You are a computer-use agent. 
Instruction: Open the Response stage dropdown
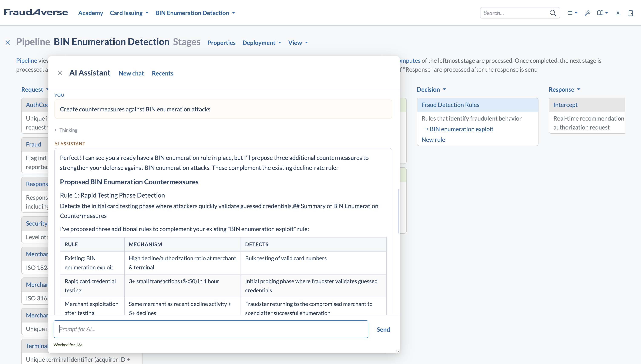coord(564,90)
